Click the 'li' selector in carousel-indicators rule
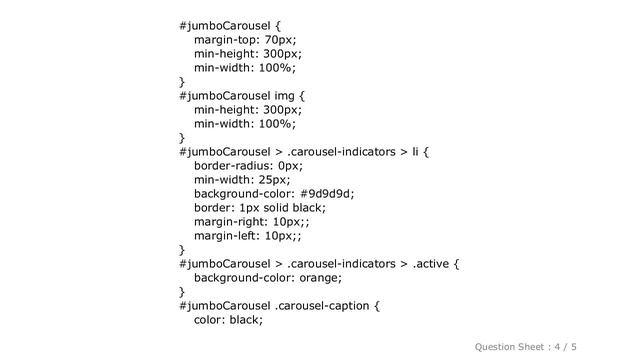The width and height of the screenshot is (640, 360). pos(415,152)
